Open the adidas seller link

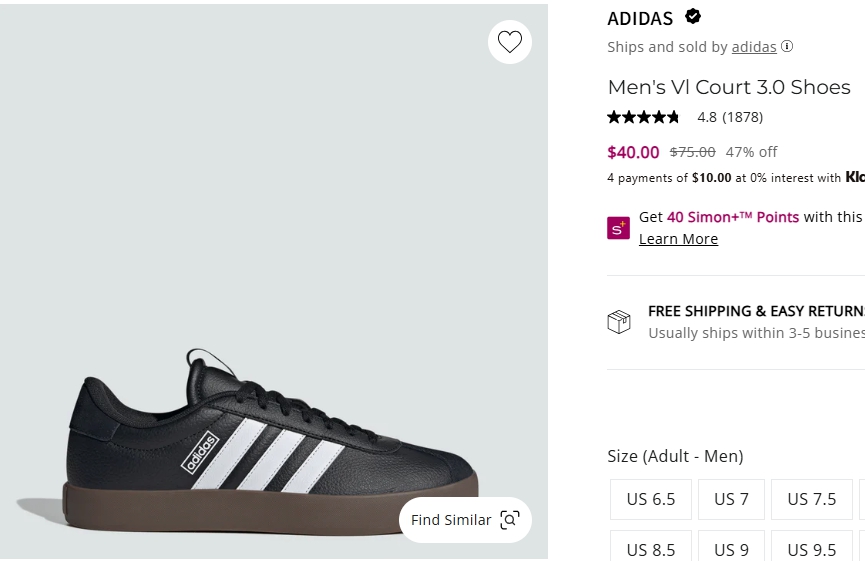click(x=754, y=47)
